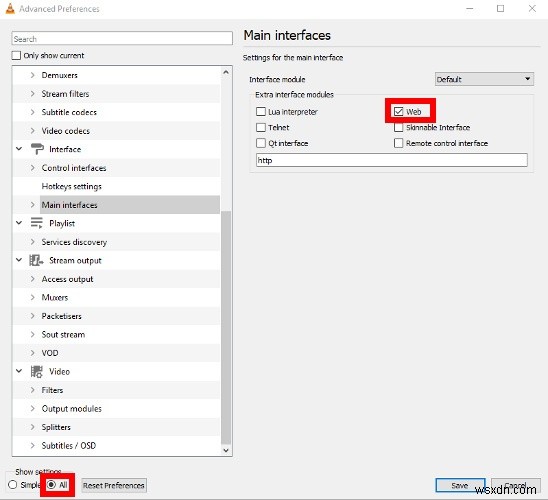Click the Save button

(460, 485)
